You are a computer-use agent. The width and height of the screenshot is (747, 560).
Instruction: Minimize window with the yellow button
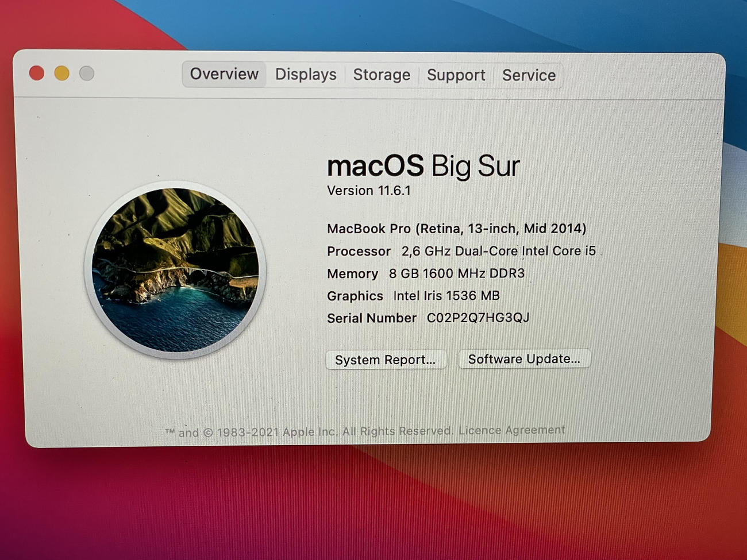[62, 74]
